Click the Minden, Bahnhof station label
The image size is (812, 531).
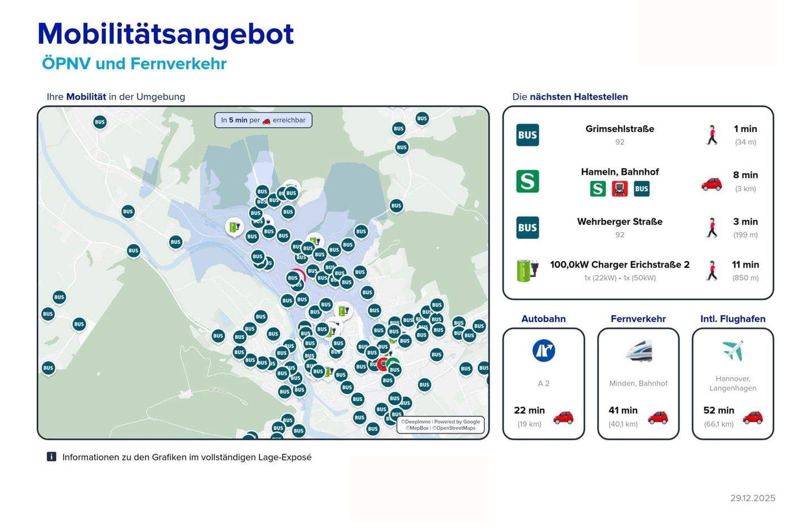638,383
